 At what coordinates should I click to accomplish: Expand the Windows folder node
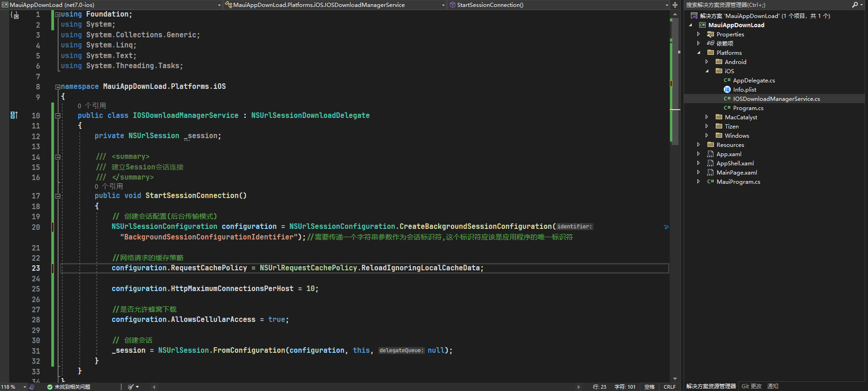[x=707, y=135]
